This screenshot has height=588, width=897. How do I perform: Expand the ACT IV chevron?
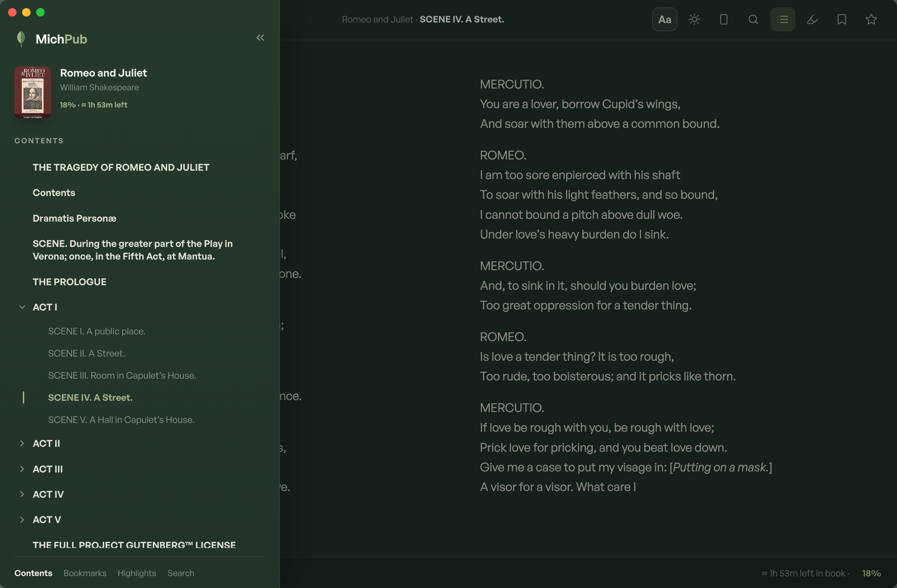(x=22, y=494)
